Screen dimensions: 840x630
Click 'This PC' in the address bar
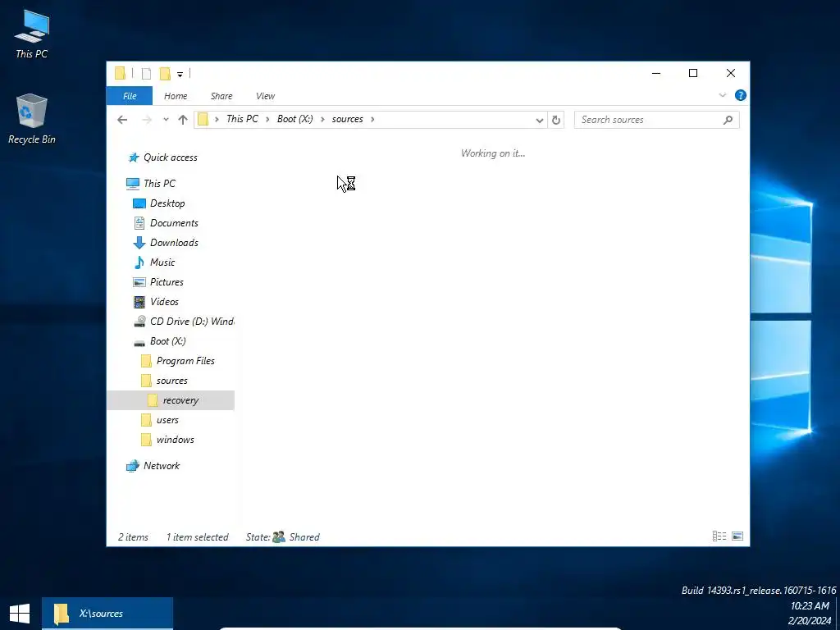point(242,119)
